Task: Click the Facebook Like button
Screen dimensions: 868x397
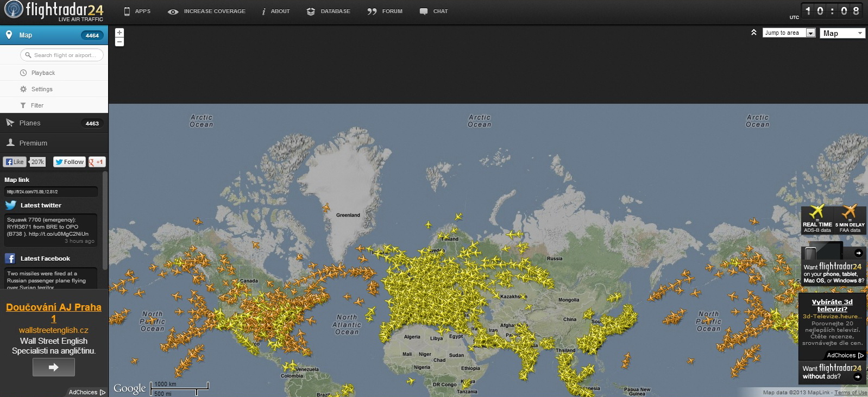Action: click(14, 162)
